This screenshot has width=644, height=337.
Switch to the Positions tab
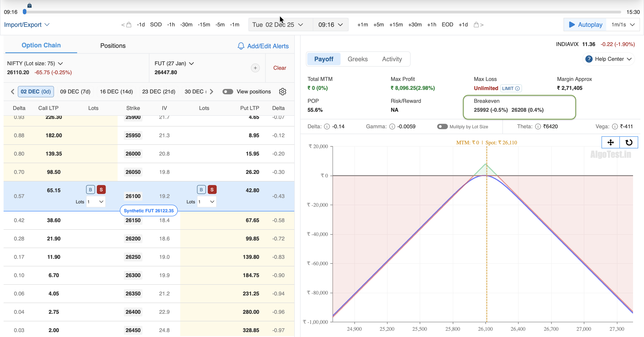click(113, 46)
